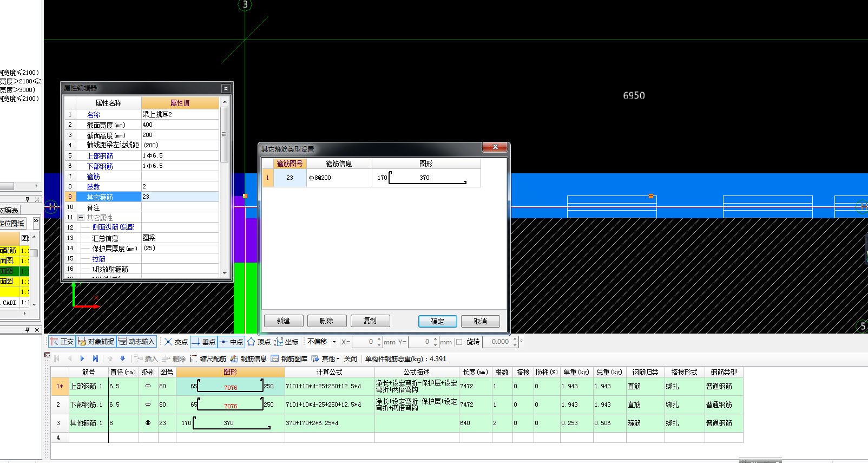Click 删除 button in stirrup dialog

click(327, 321)
